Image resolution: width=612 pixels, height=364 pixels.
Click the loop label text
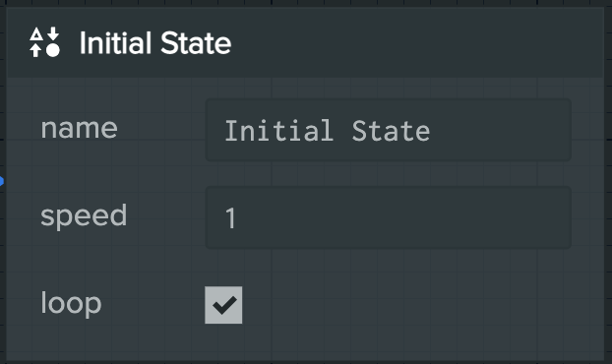point(71,304)
